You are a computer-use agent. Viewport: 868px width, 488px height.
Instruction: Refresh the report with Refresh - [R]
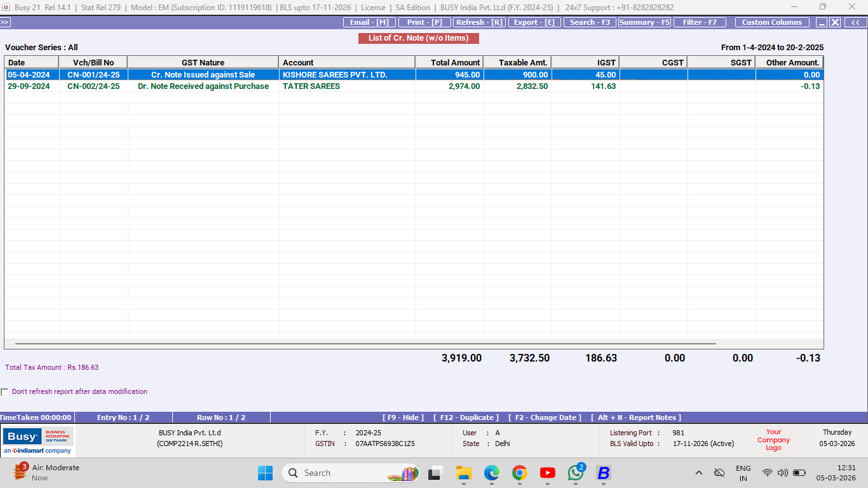pyautogui.click(x=479, y=22)
